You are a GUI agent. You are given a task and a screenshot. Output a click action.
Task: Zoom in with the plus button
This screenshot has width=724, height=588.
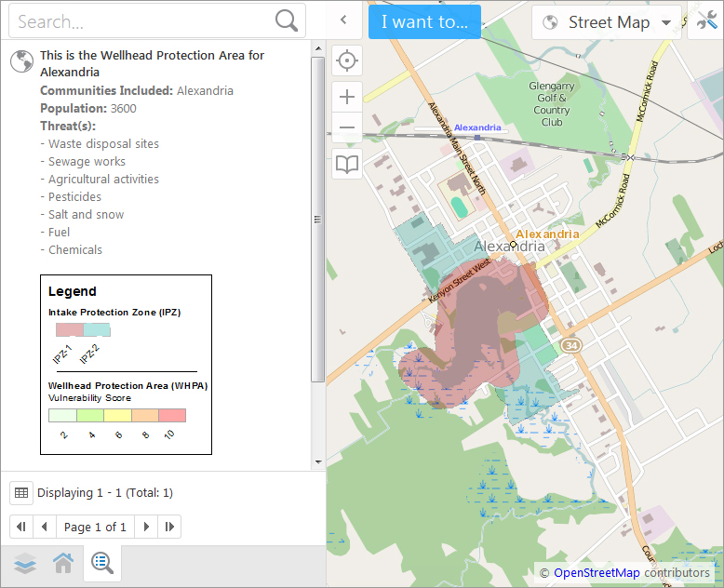pos(347,97)
